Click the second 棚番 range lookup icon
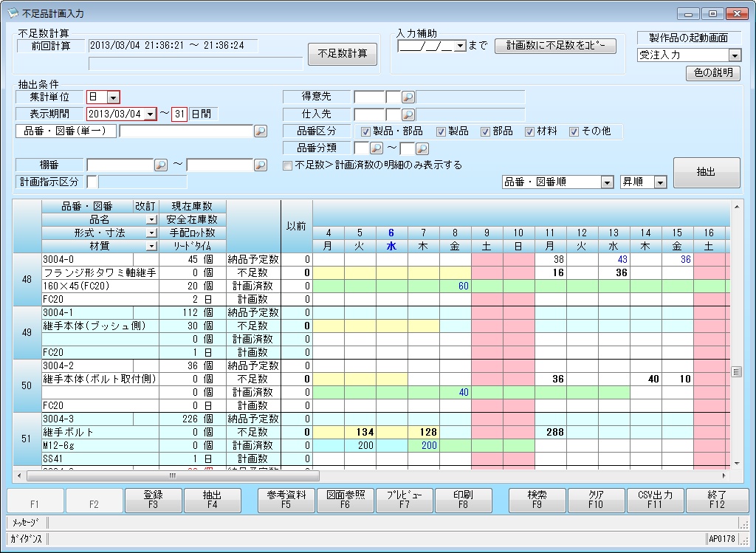The width and height of the screenshot is (756, 553). [260, 165]
